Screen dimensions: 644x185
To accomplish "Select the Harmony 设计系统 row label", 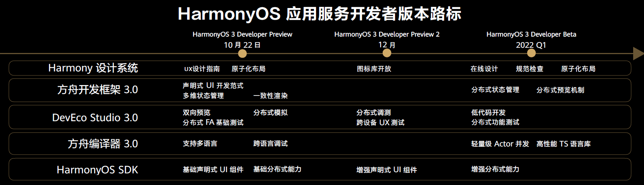I will coord(93,68).
